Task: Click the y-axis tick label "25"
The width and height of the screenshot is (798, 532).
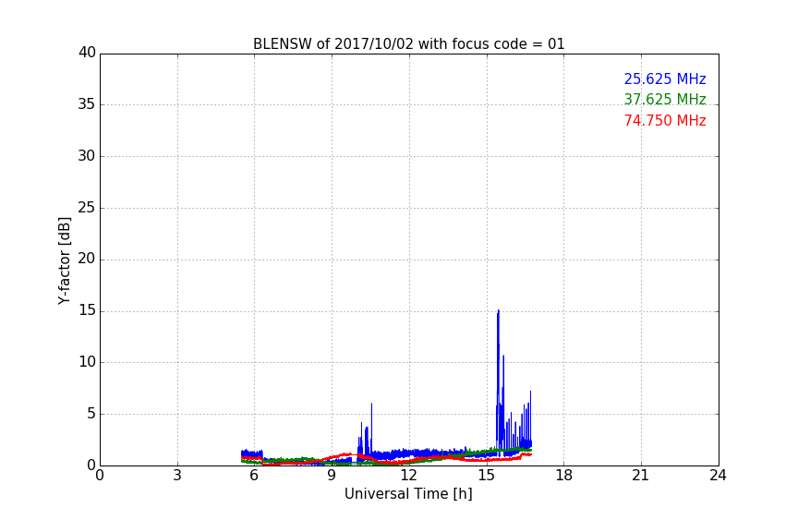Action: 87,207
